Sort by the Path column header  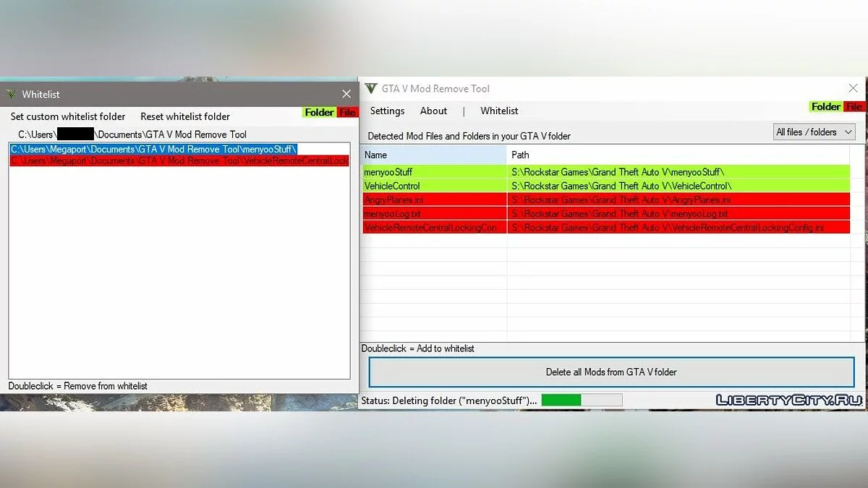tap(678, 155)
